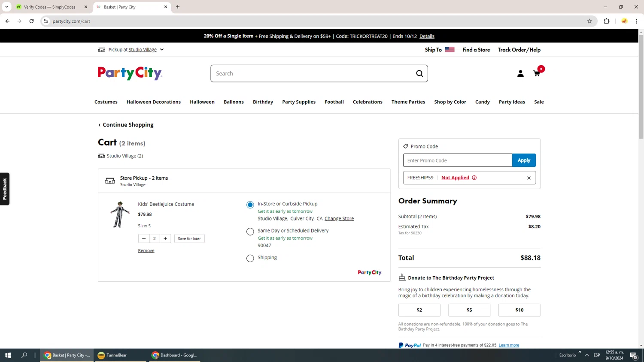Click the Not Applied status link
Viewport: 644px width, 362px height.
point(455,178)
